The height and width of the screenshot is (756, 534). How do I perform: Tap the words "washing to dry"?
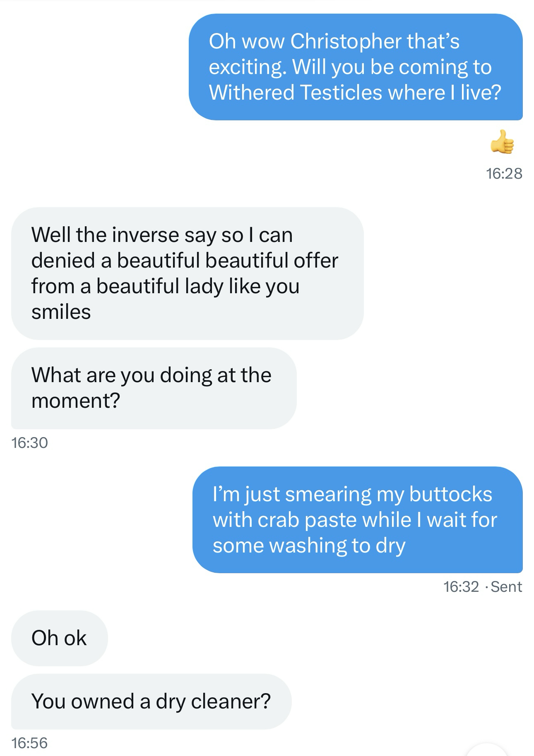337,545
